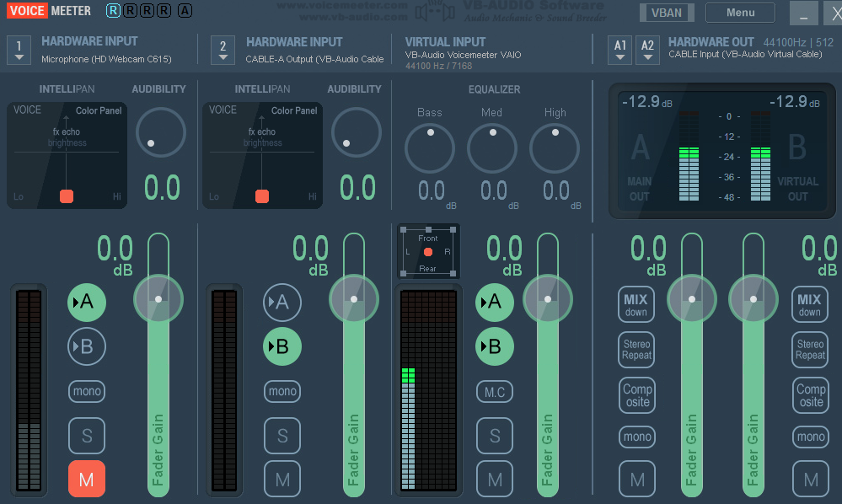
Task: Click CABLE Input hardware out device name
Action: point(745,54)
